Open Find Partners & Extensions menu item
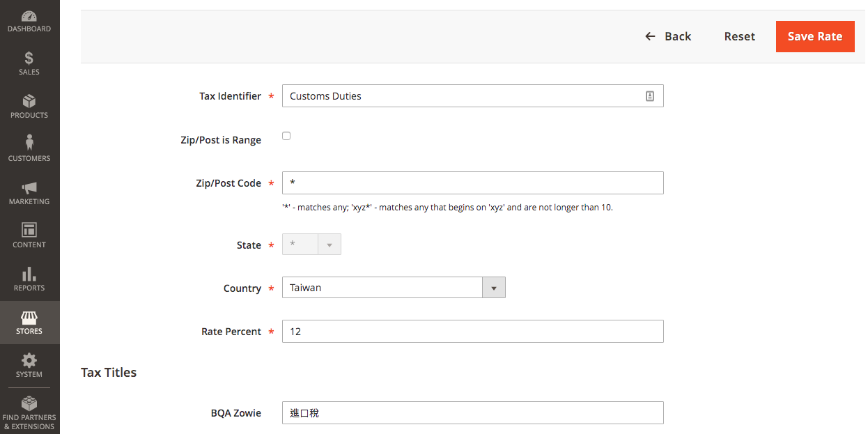The width and height of the screenshot is (868, 434). tap(29, 412)
